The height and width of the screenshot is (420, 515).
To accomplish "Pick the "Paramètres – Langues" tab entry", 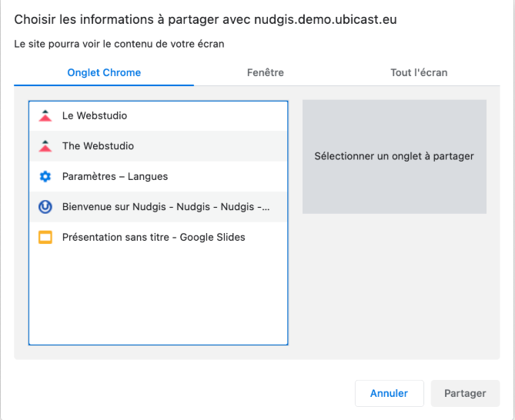I will 159,176.
